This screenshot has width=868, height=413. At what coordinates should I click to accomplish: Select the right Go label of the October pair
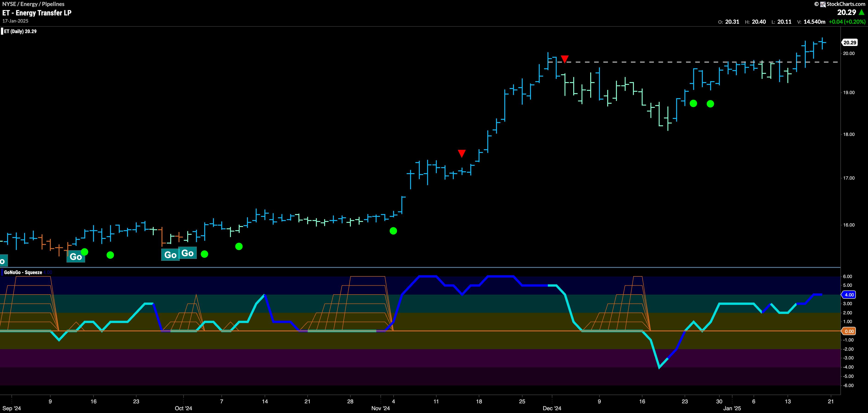tap(187, 253)
